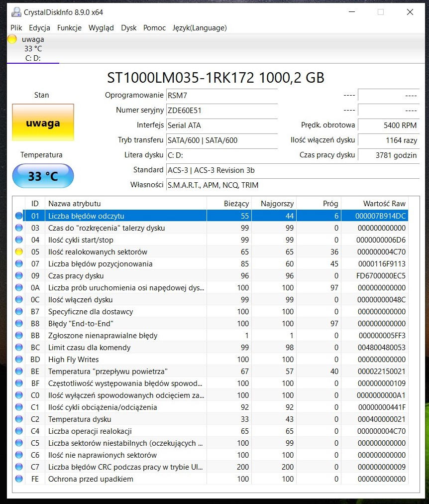Click the blue circle next to "High Fly Writes"
This screenshot has height=504, width=429.
pos(19,359)
